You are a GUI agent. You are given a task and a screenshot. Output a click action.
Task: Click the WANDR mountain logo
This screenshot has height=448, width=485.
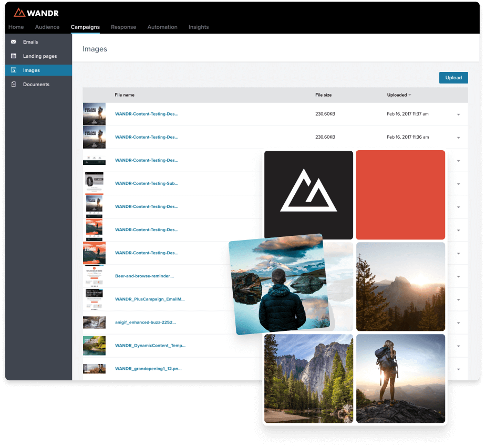pos(19,13)
